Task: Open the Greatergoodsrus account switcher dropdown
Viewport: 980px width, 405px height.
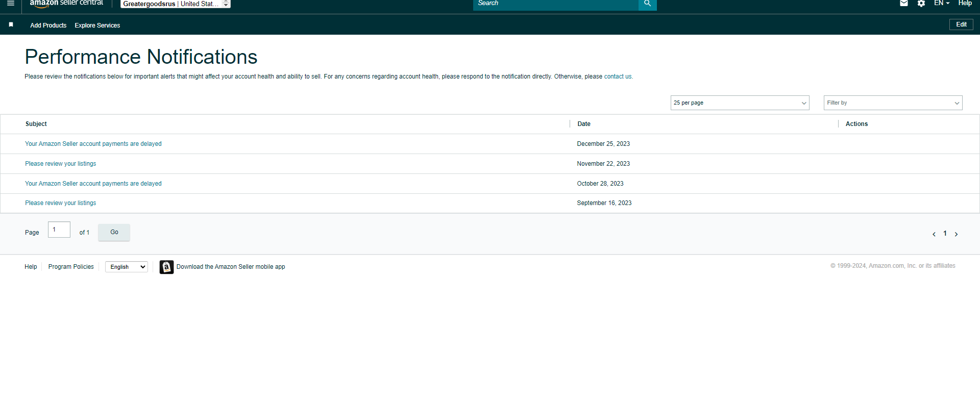Action: pos(176,4)
